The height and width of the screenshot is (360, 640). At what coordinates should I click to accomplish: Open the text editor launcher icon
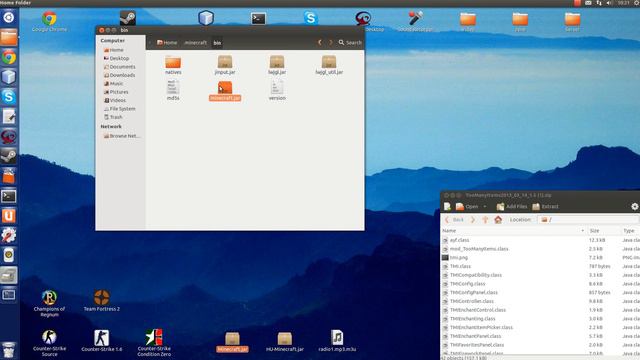(9, 117)
